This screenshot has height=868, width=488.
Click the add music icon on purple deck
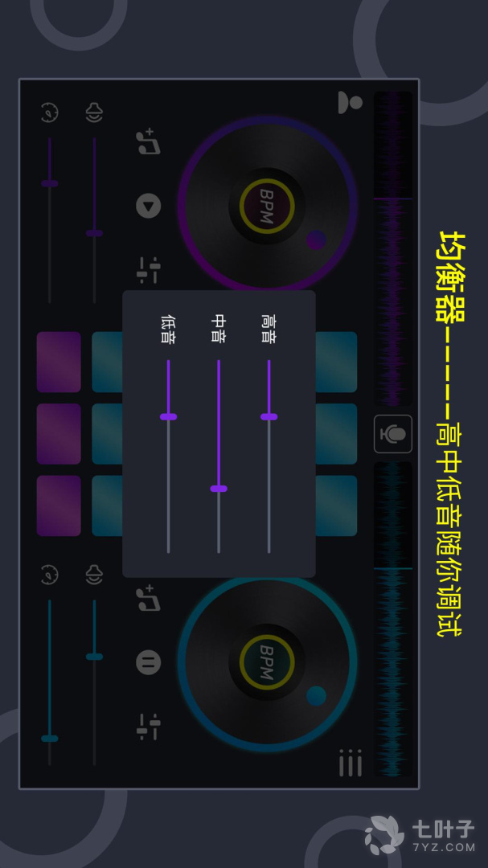[x=148, y=141]
